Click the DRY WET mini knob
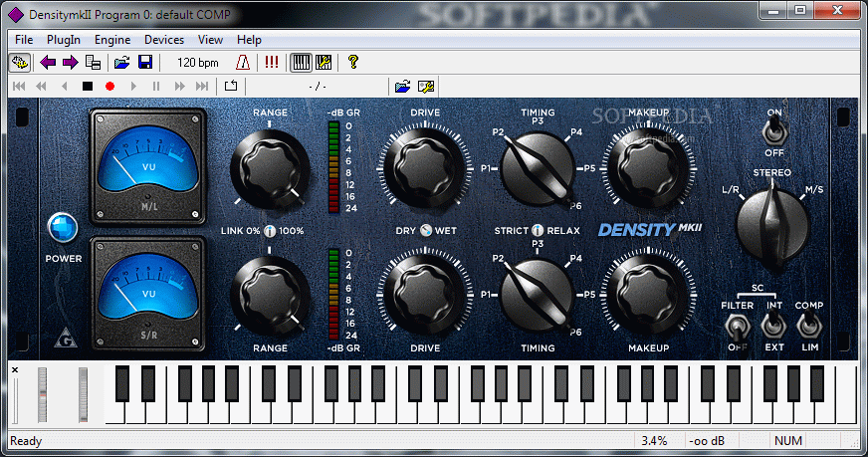Image resolution: width=868 pixels, height=457 pixels. click(426, 230)
